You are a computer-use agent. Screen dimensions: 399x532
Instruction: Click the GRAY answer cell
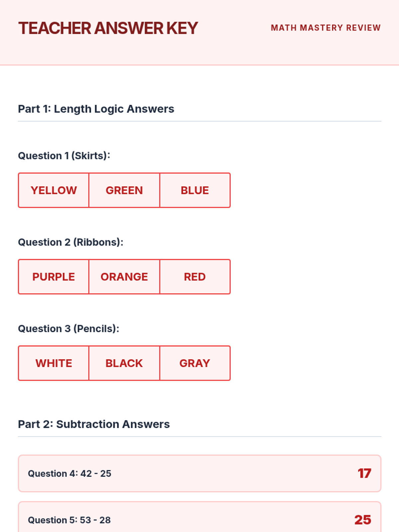(195, 363)
